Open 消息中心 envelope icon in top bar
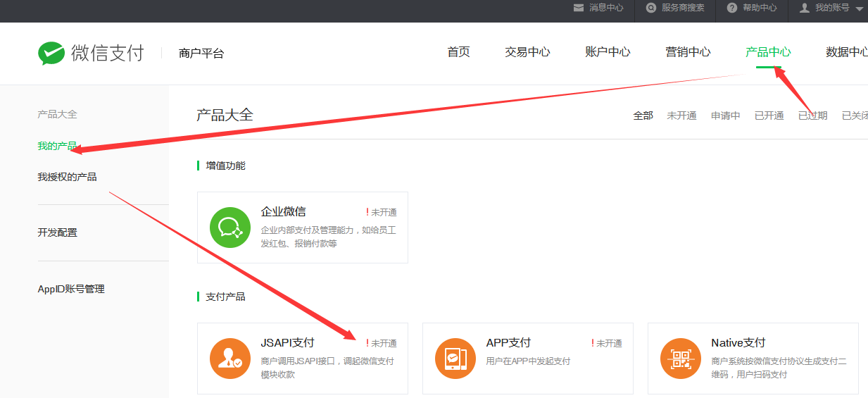This screenshot has width=868, height=398. [579, 8]
